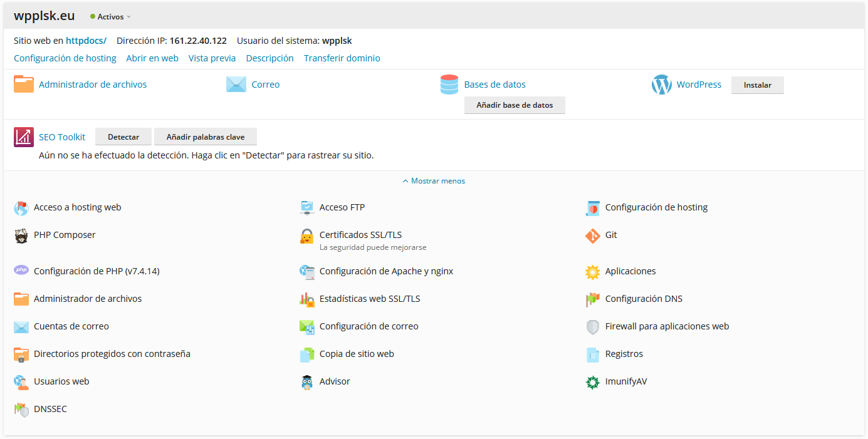
Task: Click the icon beside the black Configuración de hosting list entry
Action: pos(593,208)
